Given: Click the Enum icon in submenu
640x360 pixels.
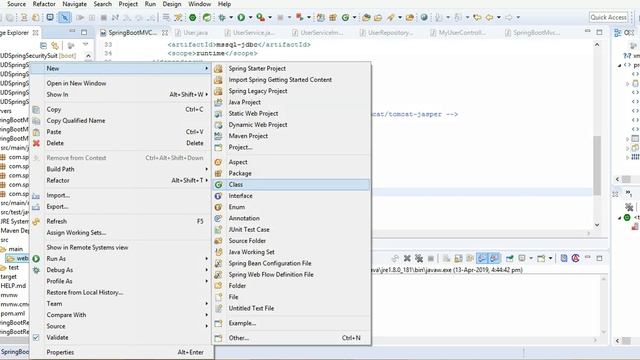Looking at the screenshot, I should point(218,207).
